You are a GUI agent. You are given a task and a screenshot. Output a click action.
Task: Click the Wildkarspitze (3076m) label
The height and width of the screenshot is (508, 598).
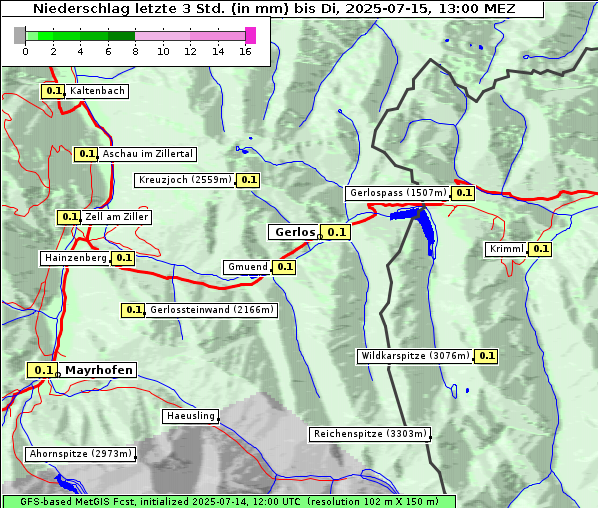pos(415,356)
